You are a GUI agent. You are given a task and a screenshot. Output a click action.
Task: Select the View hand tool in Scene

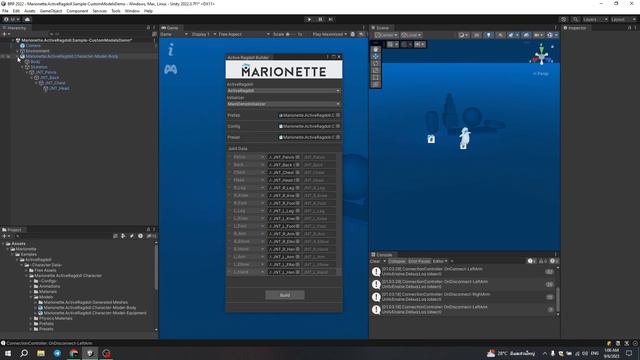point(376,49)
